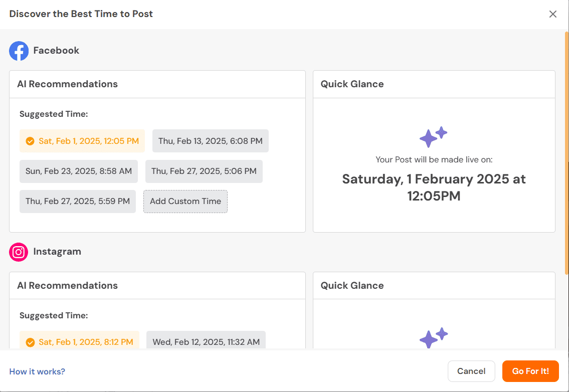Click the Instagram logo icon
Viewport: 569px width, 392px height.
click(x=19, y=252)
